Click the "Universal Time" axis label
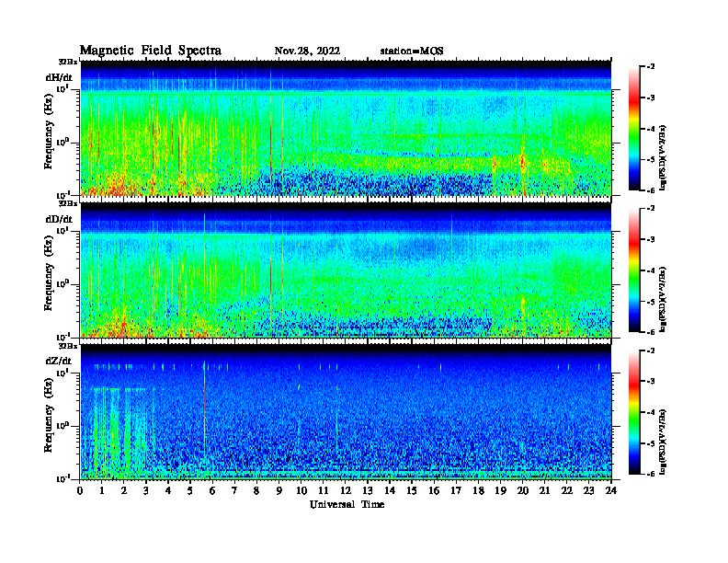 347,504
